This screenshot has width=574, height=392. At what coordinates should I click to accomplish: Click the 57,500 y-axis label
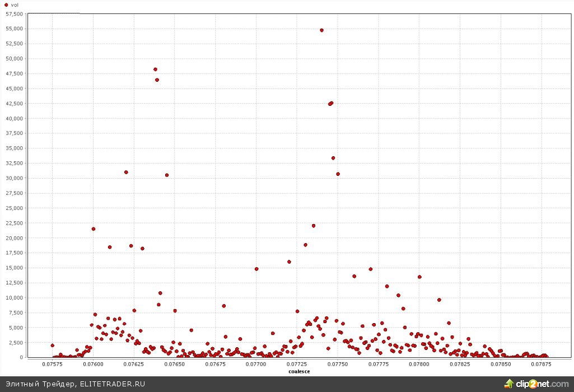(x=14, y=14)
